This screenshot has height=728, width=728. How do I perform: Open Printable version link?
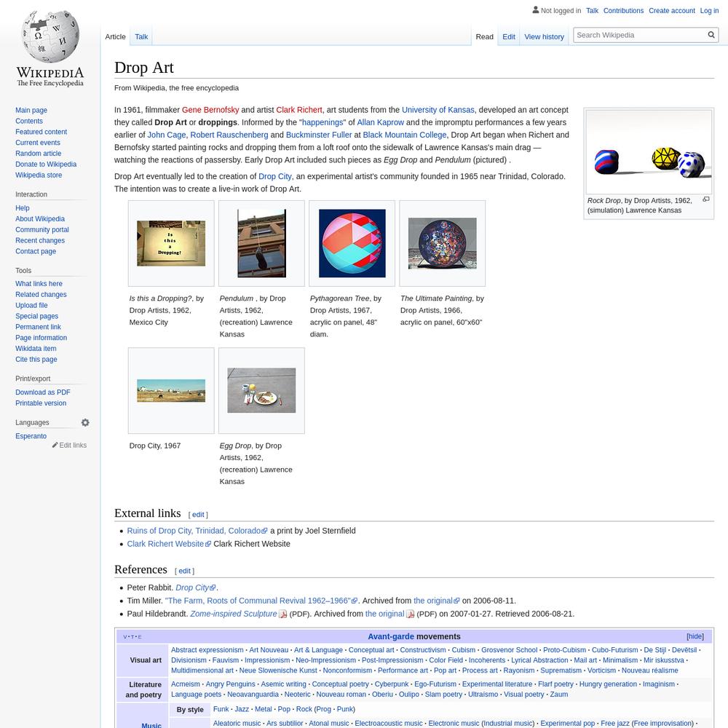[41, 403]
